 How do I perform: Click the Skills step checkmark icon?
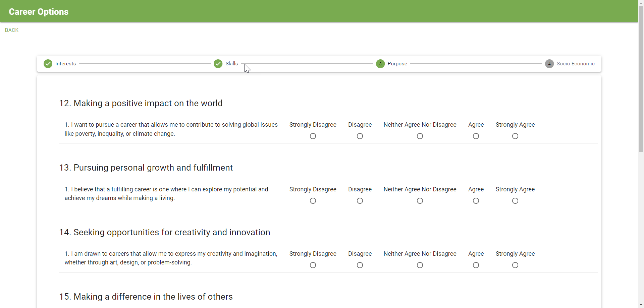[x=218, y=64]
